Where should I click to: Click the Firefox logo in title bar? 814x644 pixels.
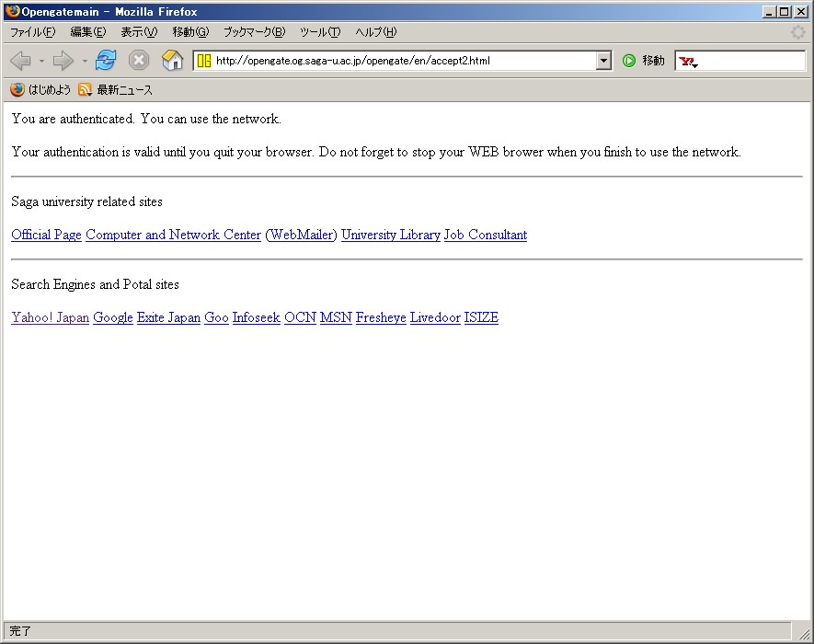pyautogui.click(x=13, y=11)
